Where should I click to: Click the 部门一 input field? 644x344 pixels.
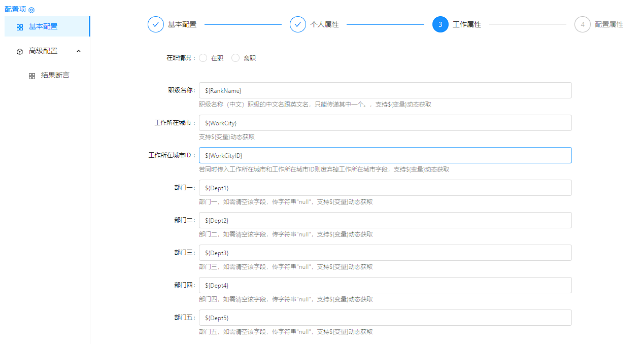pyautogui.click(x=385, y=188)
